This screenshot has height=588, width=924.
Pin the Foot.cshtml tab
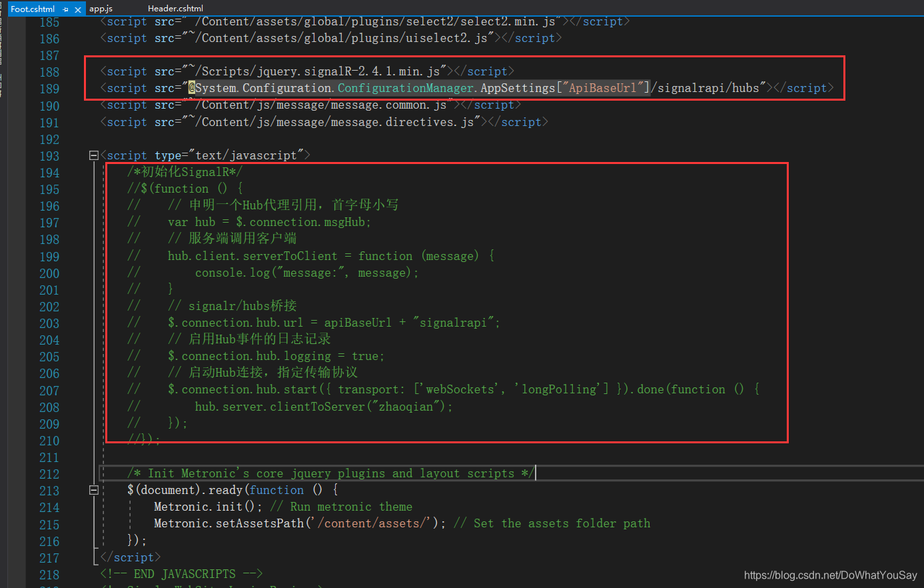pyautogui.click(x=65, y=9)
